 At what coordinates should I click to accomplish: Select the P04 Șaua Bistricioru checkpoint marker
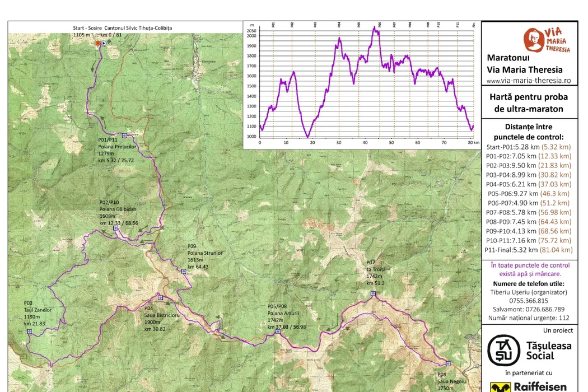click(160, 297)
